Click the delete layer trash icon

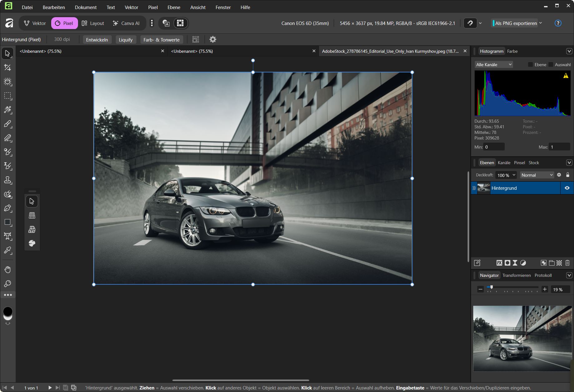tap(567, 263)
